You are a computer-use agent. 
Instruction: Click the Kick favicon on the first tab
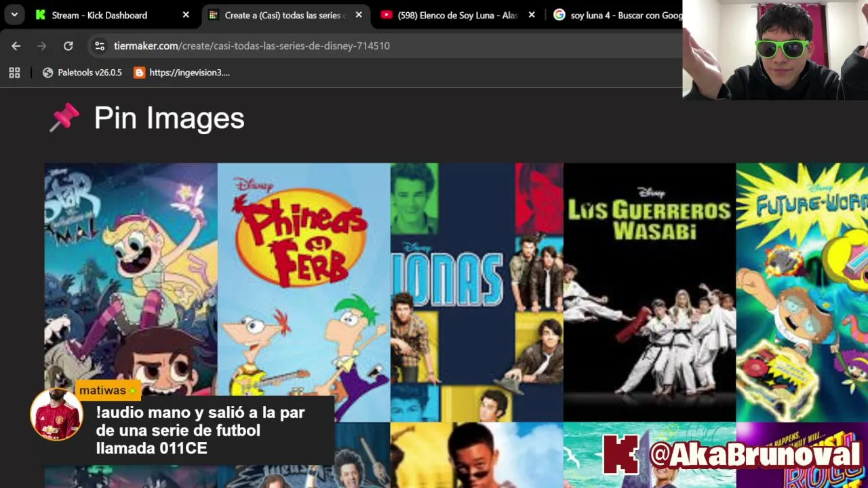pos(41,15)
